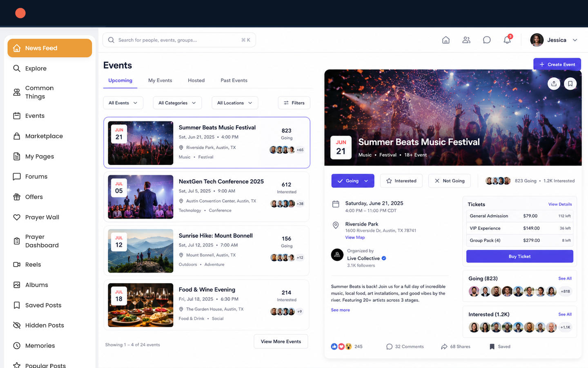Expand the Going status dropdown
This screenshot has height=368, width=588.
[x=366, y=181]
